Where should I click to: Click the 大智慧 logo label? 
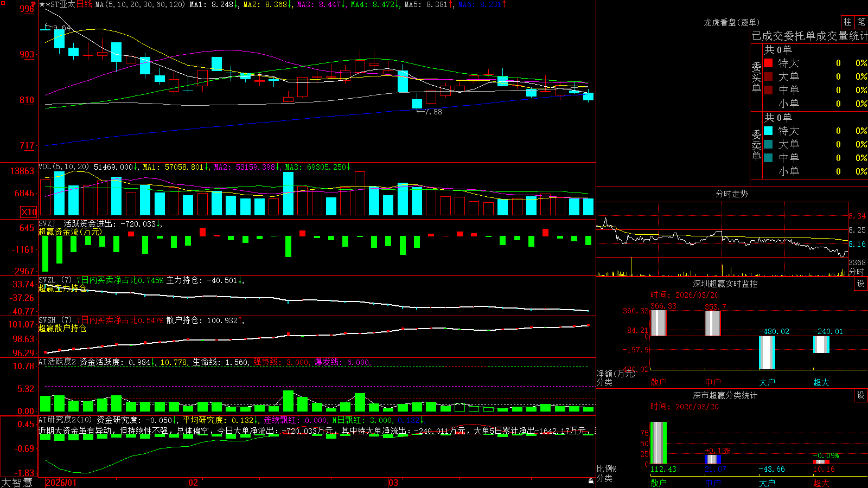pos(17,483)
